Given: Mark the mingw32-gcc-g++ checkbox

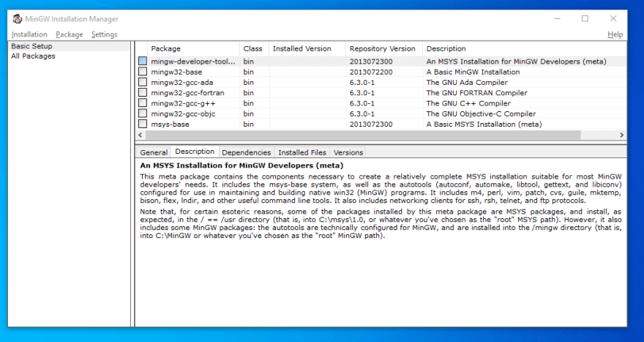Looking at the screenshot, I should coord(143,103).
